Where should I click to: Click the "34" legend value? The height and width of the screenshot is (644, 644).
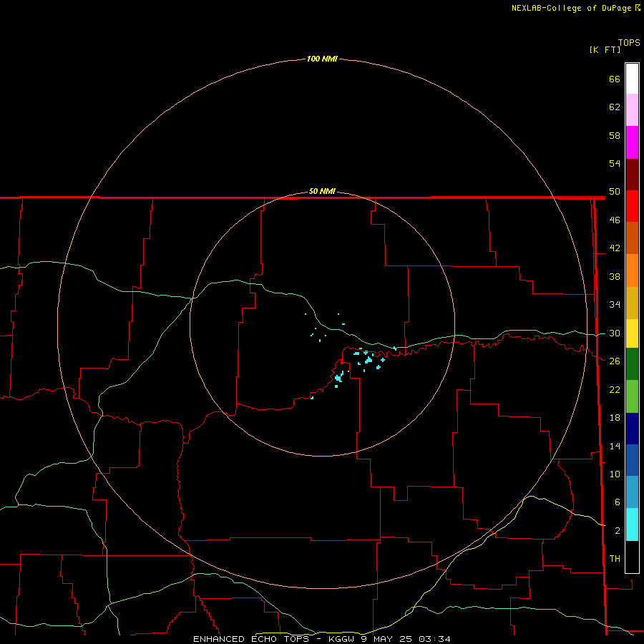tap(615, 305)
